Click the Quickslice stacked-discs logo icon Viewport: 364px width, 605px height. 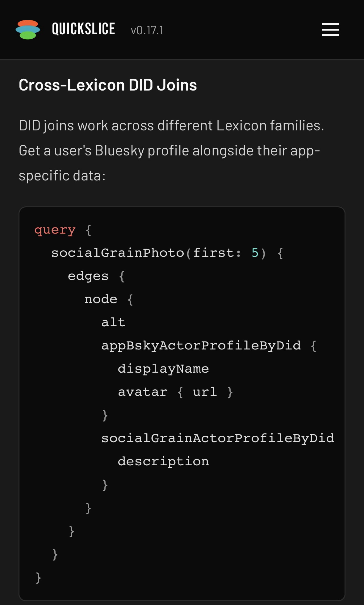(x=28, y=30)
